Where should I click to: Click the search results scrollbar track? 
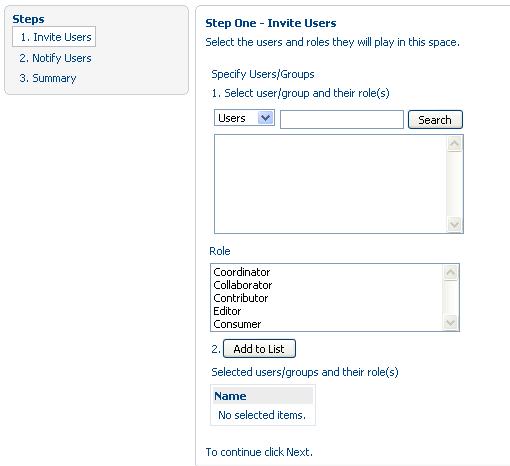coord(454,184)
